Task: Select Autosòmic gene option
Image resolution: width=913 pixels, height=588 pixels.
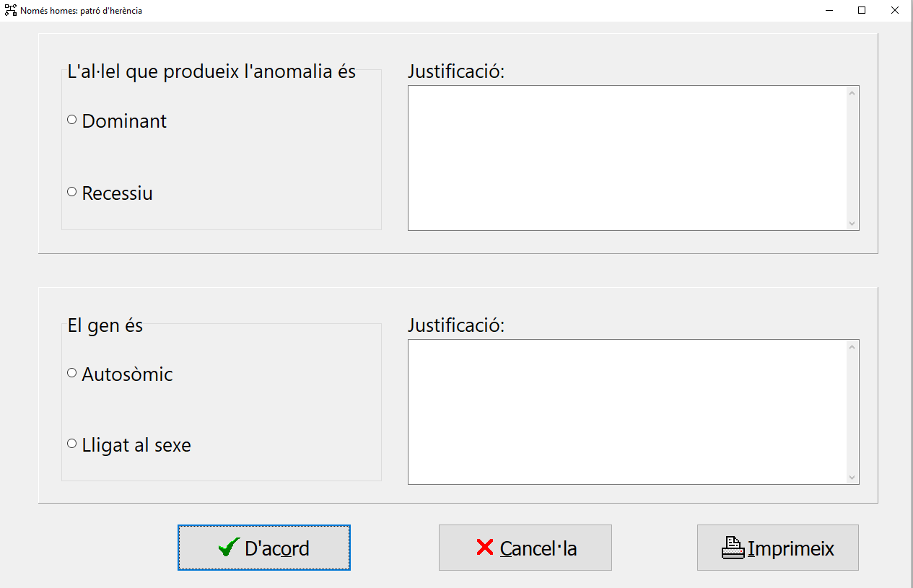Action: [72, 373]
